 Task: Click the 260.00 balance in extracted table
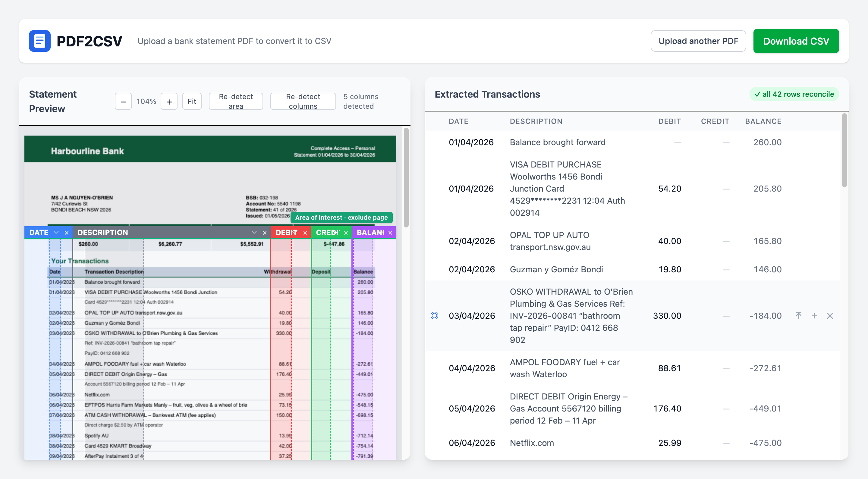pyautogui.click(x=767, y=142)
